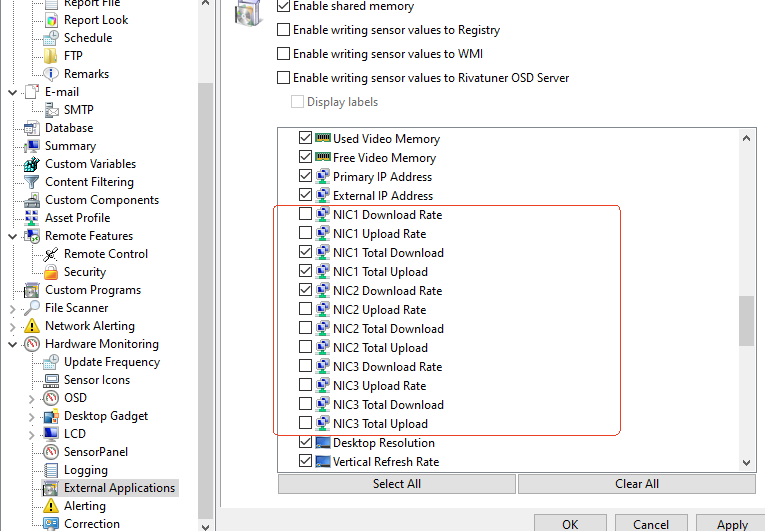Select Custom Variables in the tree

coord(90,164)
